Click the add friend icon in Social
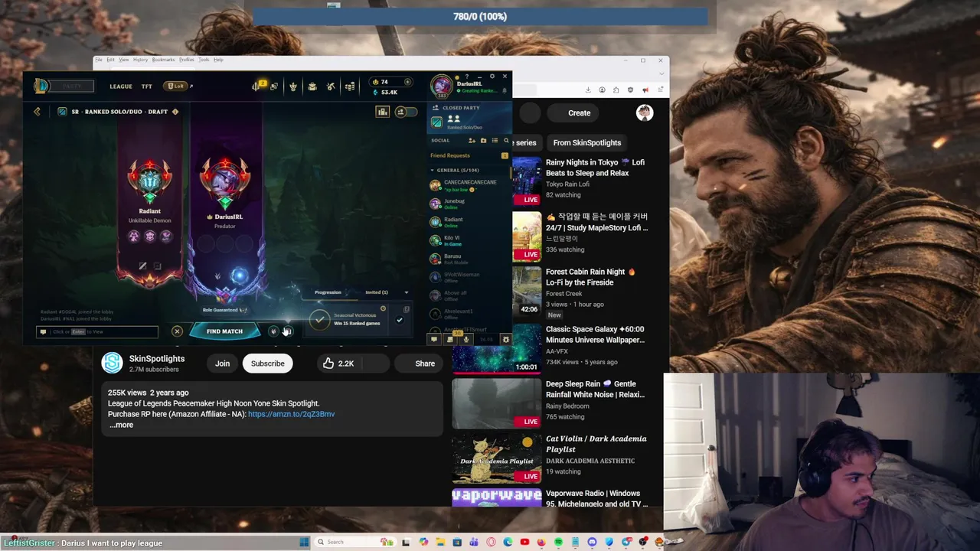Viewport: 980px width, 551px height. (x=472, y=141)
